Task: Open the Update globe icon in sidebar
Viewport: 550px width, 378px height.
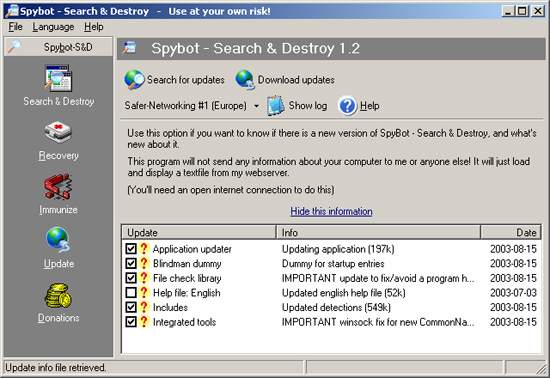Action: click(x=58, y=240)
